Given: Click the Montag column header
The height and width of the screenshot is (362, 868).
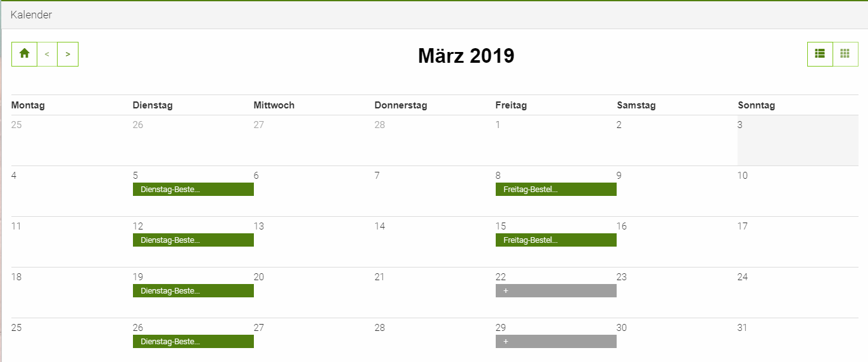Looking at the screenshot, I should coord(28,105).
